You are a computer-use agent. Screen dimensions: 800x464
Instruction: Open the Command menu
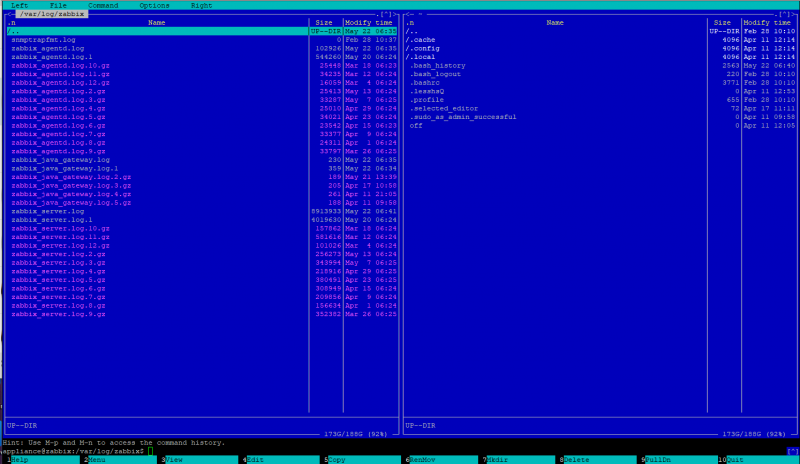click(103, 5)
